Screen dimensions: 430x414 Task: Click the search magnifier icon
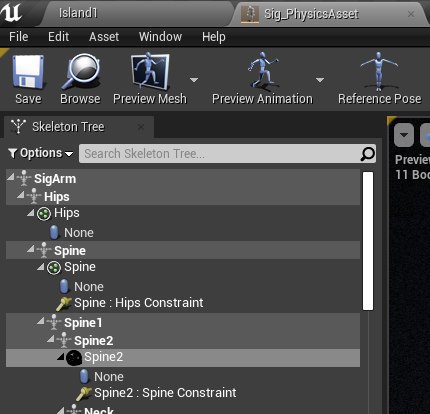367,154
